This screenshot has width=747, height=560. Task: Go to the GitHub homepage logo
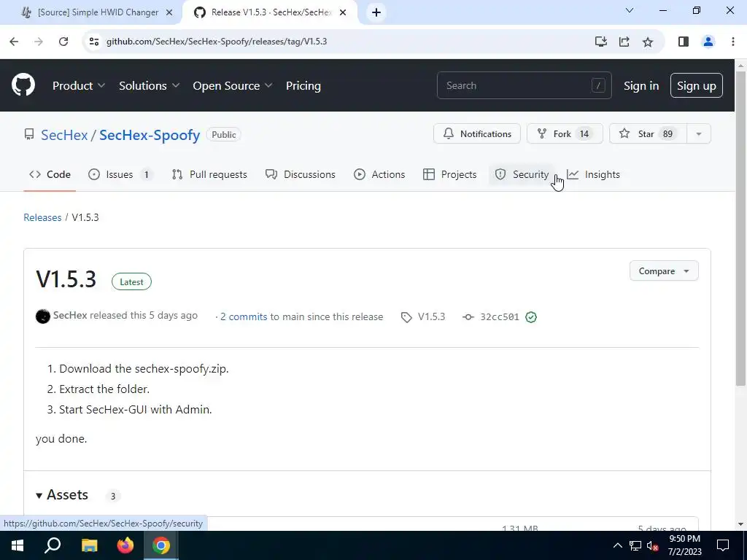[23, 85]
